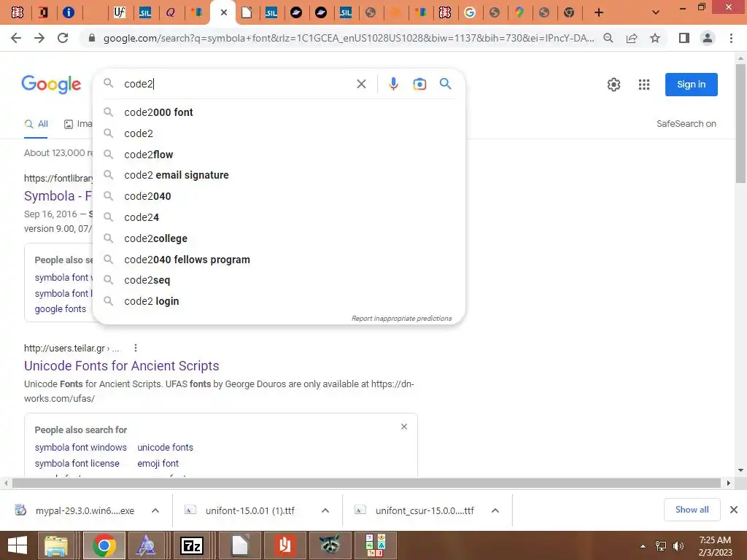This screenshot has height=560, width=747.
Task: Click the Show all downloads button
Action: click(692, 510)
